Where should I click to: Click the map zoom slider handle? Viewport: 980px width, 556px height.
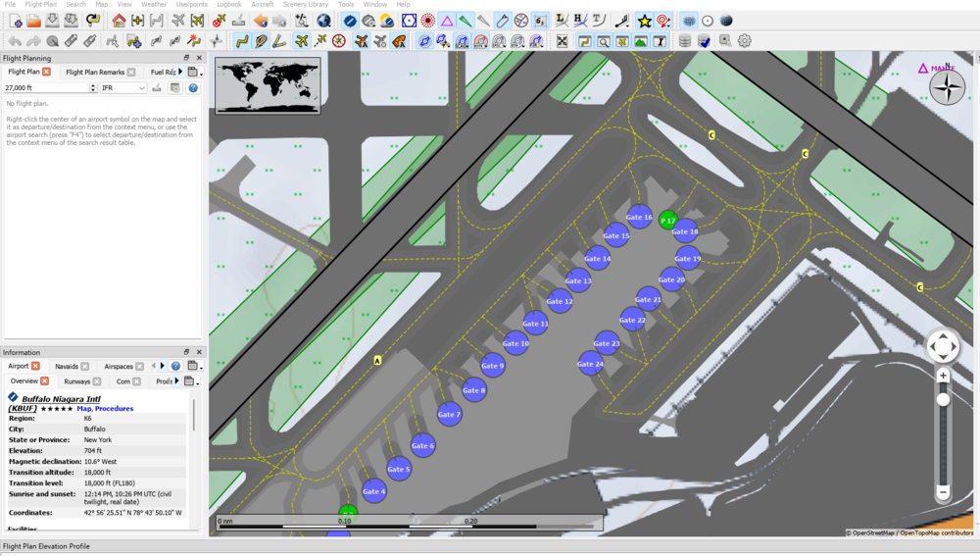pyautogui.click(x=943, y=399)
